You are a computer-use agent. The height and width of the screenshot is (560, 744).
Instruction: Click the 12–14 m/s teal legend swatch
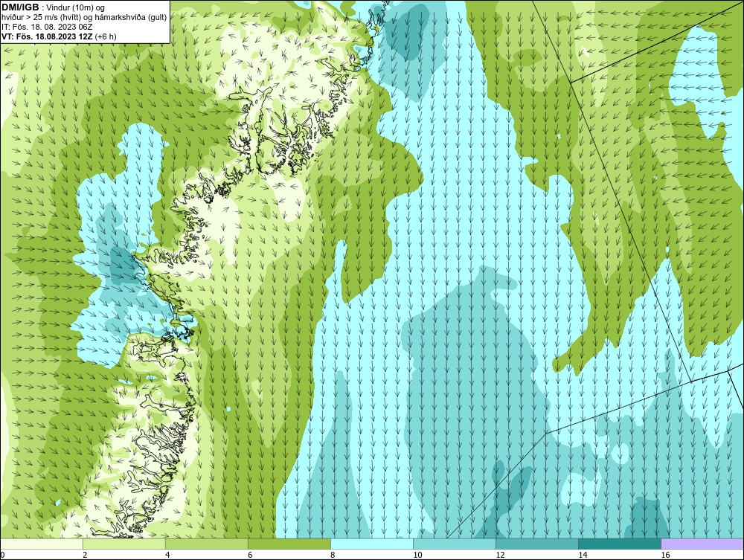537,544
